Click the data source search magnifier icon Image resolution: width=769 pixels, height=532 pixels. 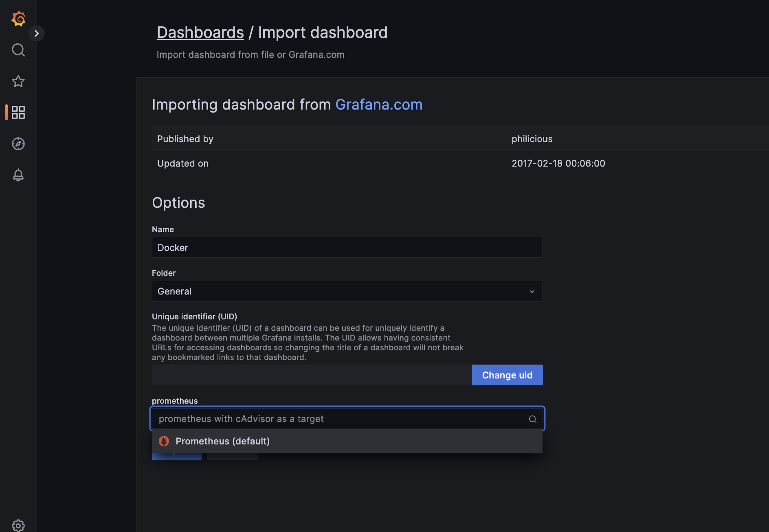coord(532,419)
